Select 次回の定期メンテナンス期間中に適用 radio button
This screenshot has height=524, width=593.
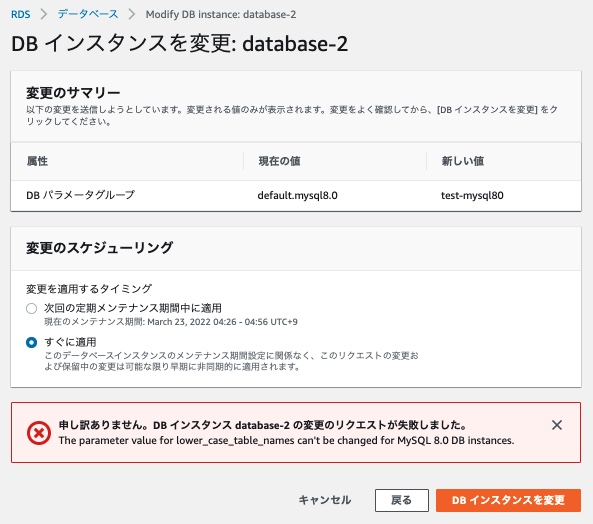[x=31, y=309]
